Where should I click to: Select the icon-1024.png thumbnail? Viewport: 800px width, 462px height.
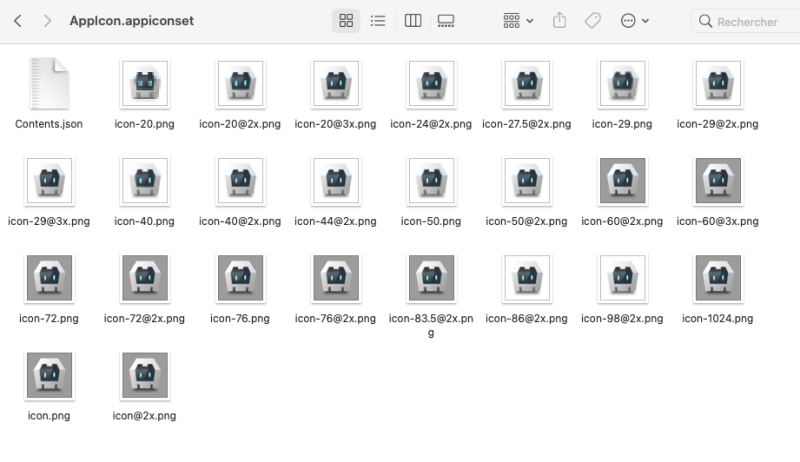pos(718,278)
